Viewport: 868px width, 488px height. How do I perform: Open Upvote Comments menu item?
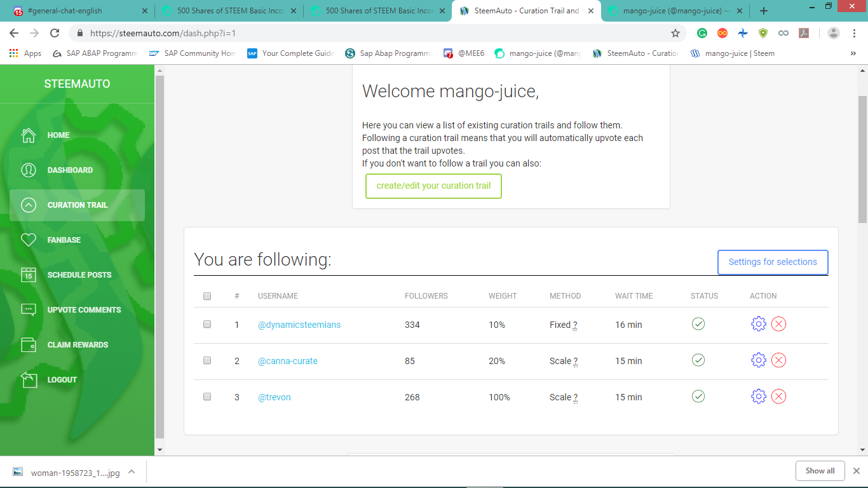point(77,310)
